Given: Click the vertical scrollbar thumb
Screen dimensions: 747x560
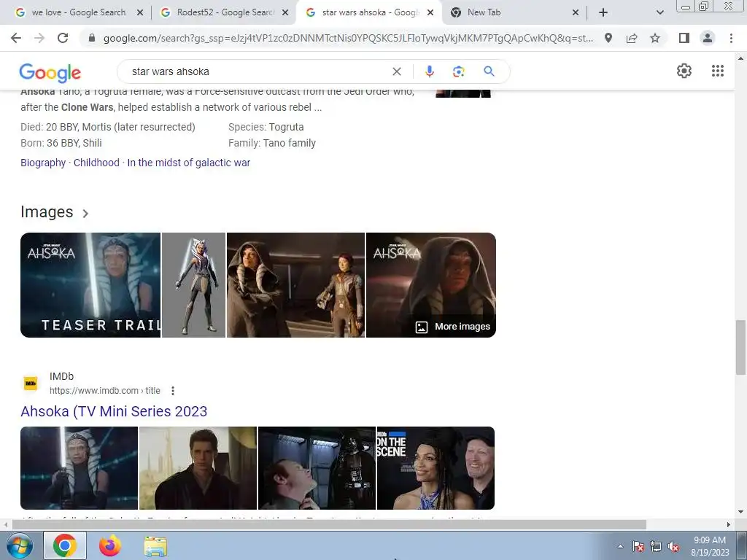Looking at the screenshot, I should (740, 348).
